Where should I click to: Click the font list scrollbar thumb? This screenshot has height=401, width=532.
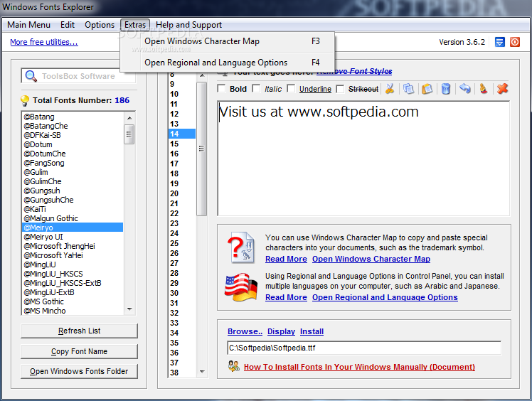[x=129, y=134]
